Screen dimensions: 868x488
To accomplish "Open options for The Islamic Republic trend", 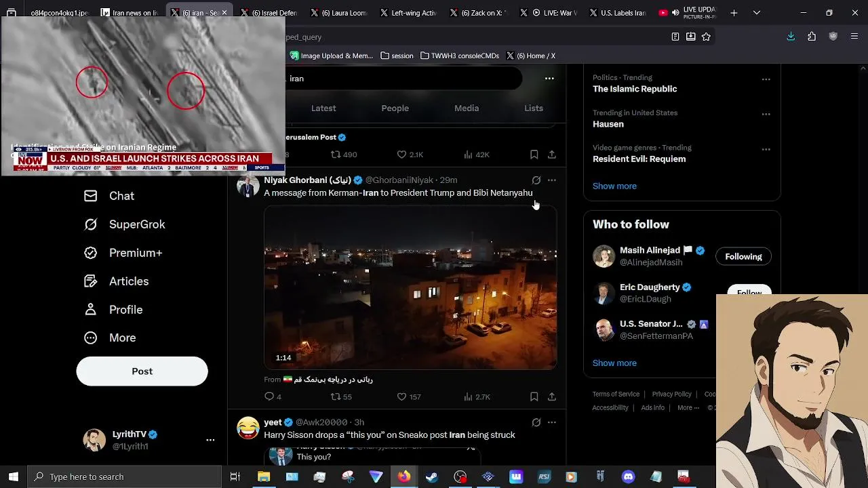I will [x=766, y=79].
